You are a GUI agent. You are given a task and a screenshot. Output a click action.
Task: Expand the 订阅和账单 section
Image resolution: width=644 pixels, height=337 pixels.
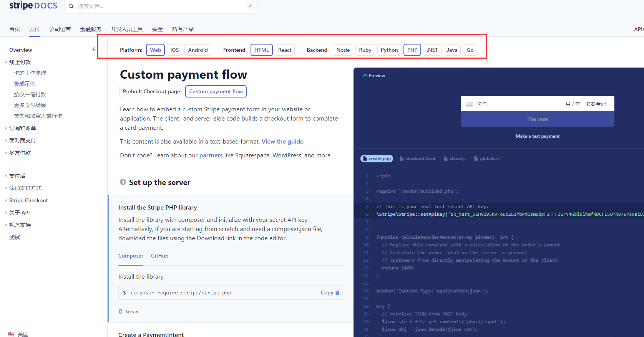pos(23,128)
